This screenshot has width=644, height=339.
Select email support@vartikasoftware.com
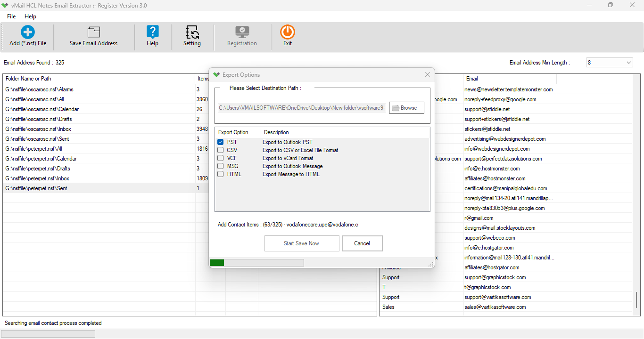click(498, 297)
